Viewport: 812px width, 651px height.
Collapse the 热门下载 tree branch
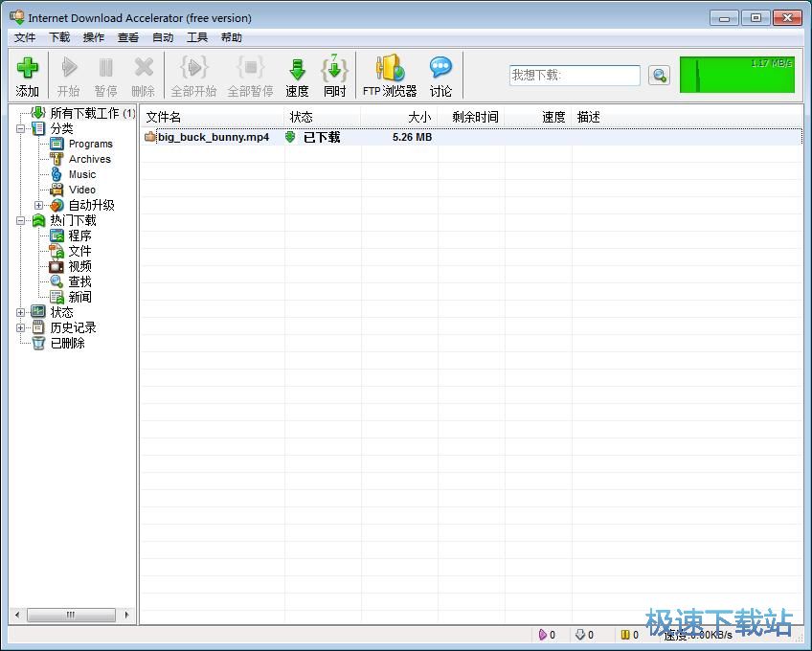click(20, 220)
